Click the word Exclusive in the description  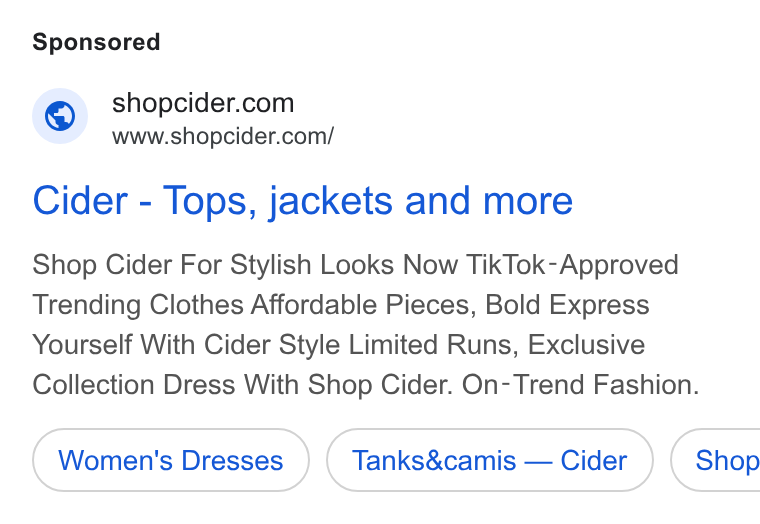[x=586, y=345]
